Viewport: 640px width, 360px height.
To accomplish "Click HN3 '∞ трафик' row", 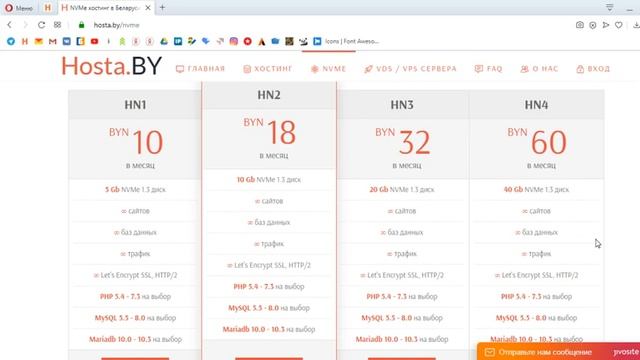I will point(402,253).
